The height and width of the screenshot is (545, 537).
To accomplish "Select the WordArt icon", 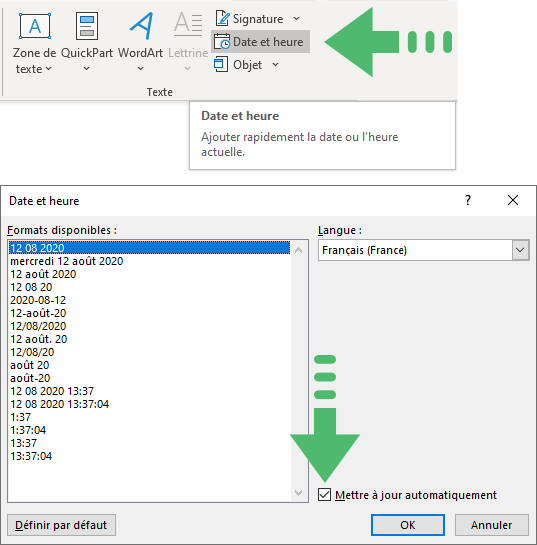I will (x=141, y=26).
